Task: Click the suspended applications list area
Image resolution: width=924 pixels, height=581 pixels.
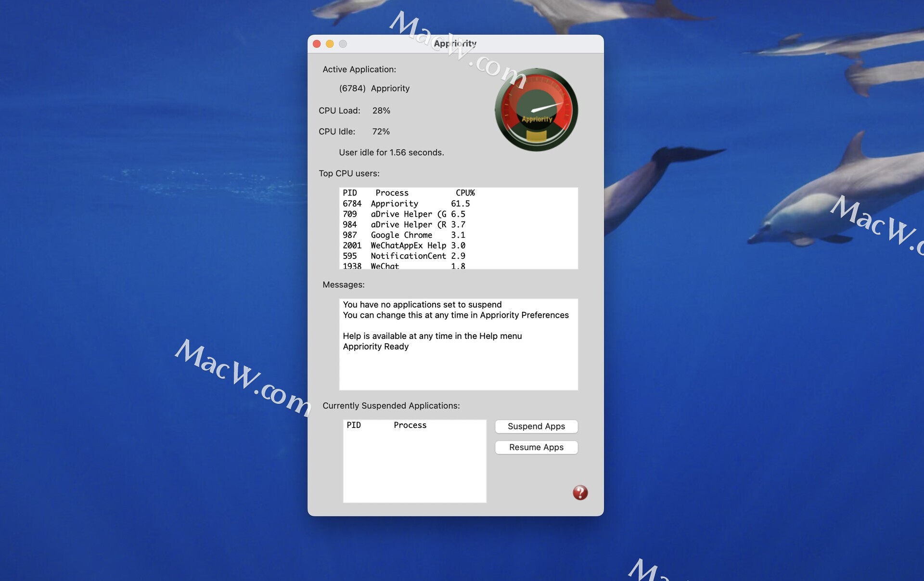Action: coord(414,461)
